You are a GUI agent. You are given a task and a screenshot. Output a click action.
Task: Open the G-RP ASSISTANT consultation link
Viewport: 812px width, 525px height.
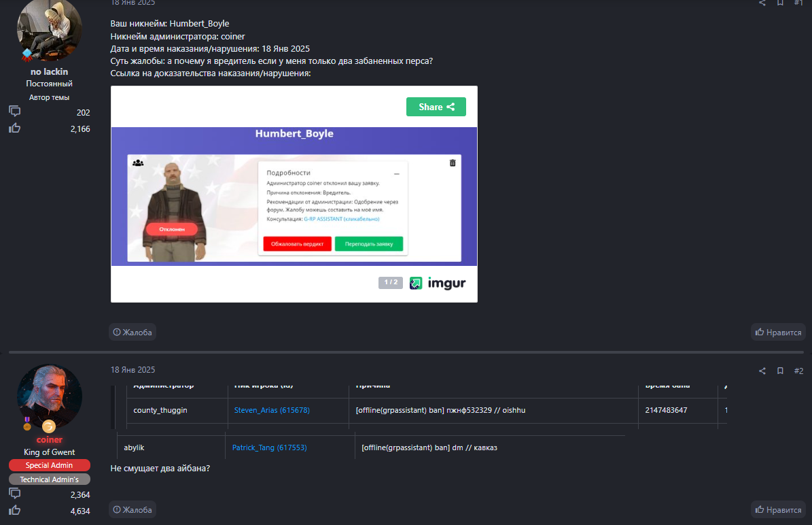[x=341, y=219]
